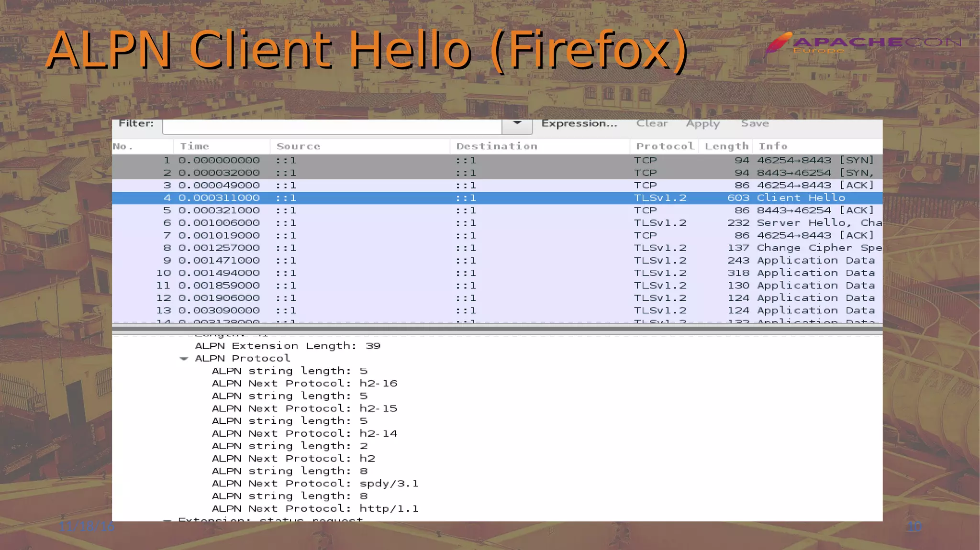Sort by the Destination column header

coord(540,146)
